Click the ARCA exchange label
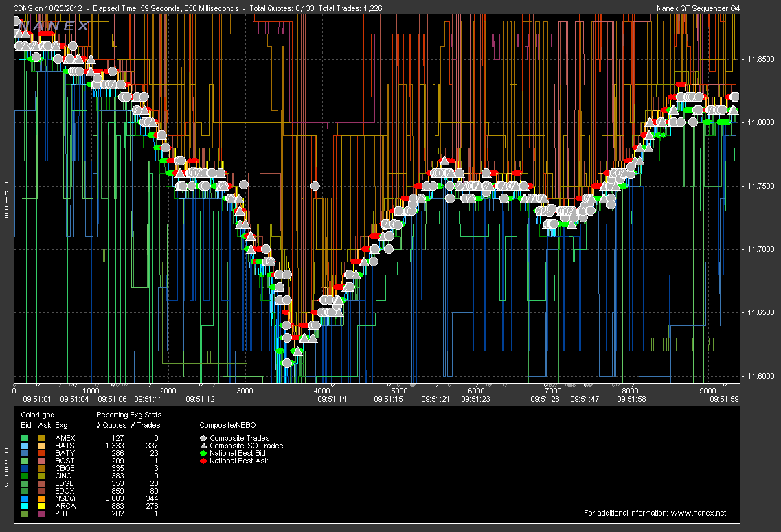The image size is (781, 532). point(65,506)
